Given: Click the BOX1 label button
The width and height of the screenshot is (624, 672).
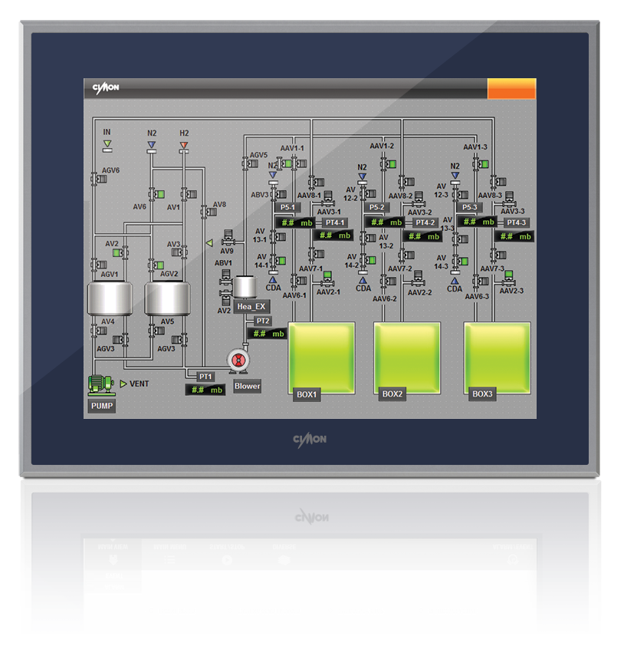Looking at the screenshot, I should [307, 394].
